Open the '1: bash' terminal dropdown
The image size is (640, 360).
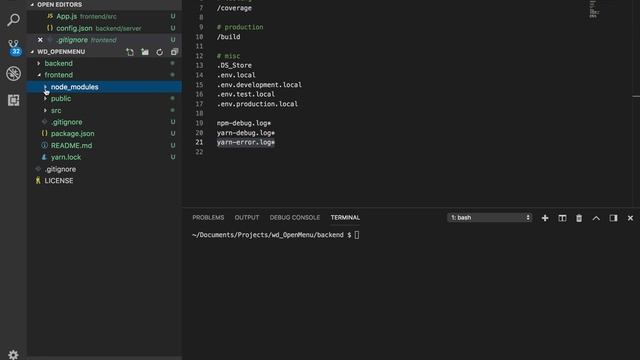pos(489,218)
